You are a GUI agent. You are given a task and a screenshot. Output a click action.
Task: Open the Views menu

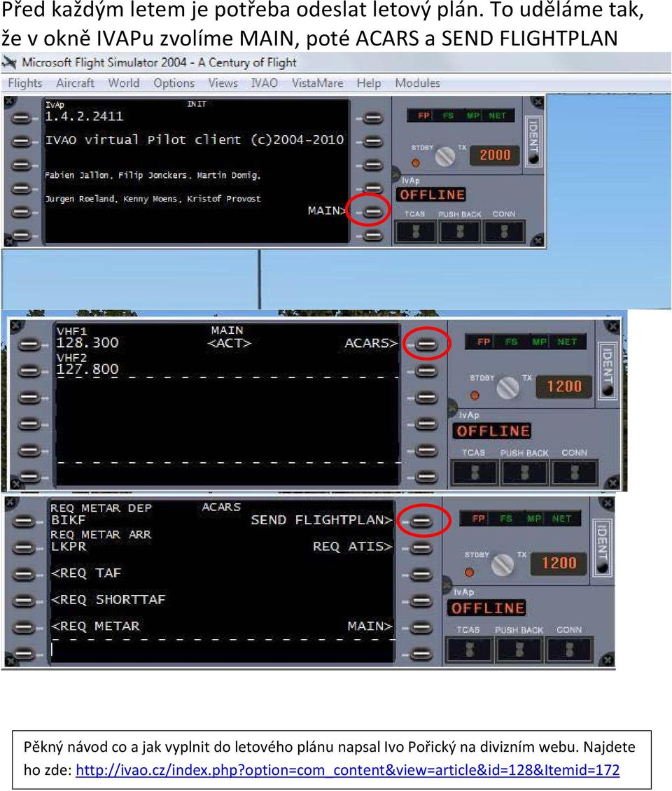[223, 83]
